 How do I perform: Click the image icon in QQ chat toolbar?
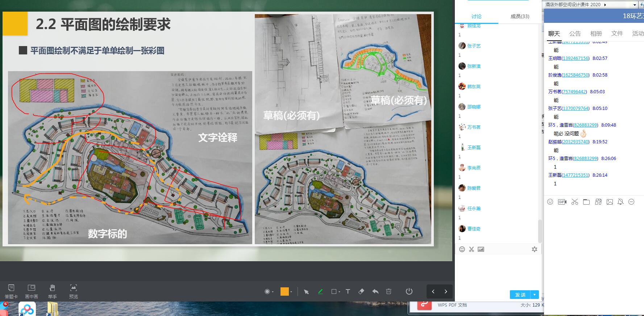click(x=610, y=202)
